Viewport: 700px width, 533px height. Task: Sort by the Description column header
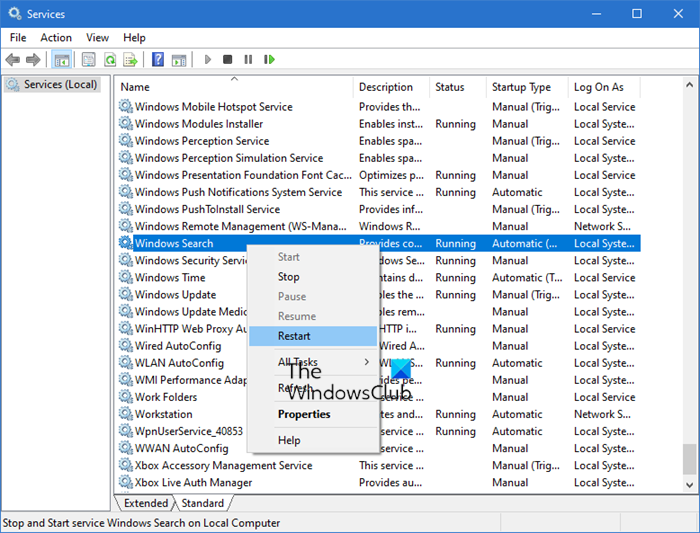click(392, 87)
